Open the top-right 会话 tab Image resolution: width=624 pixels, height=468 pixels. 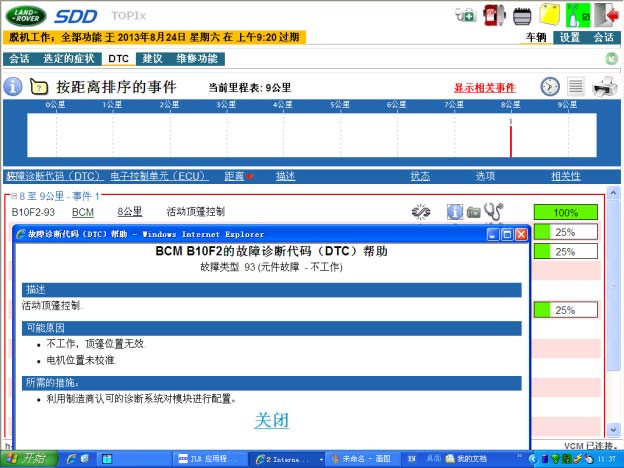603,37
